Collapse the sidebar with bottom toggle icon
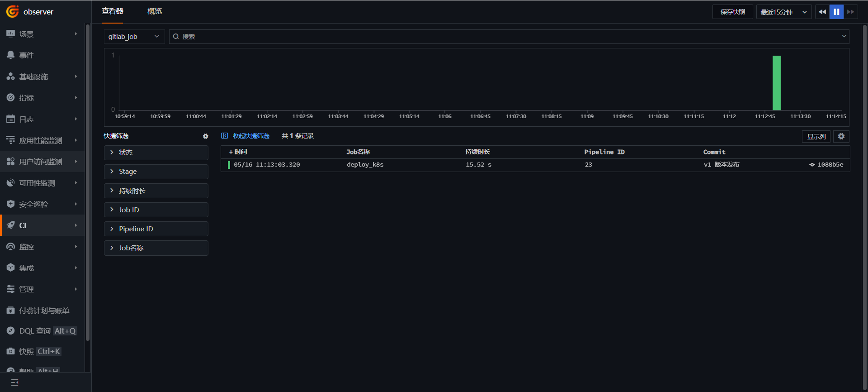 tap(14, 382)
